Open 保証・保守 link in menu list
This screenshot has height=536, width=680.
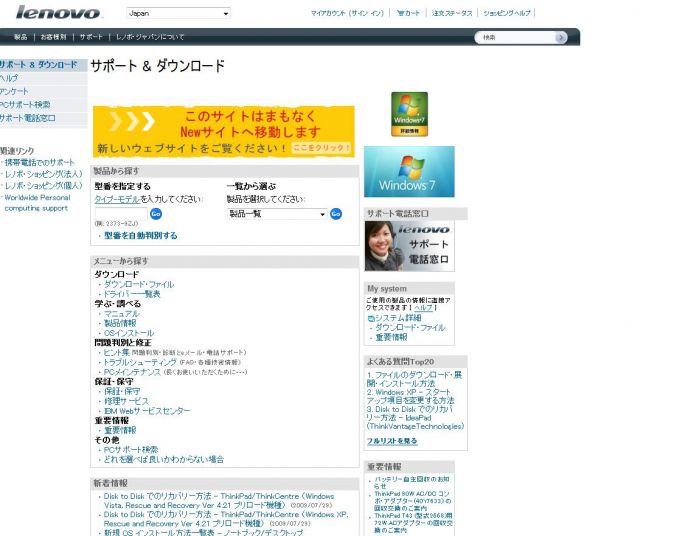(x=122, y=391)
